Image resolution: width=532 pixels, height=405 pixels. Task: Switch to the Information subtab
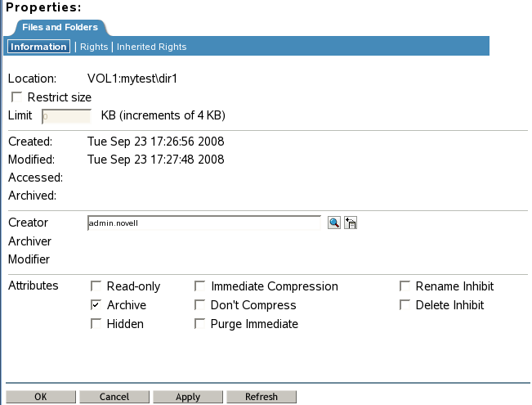click(38, 47)
